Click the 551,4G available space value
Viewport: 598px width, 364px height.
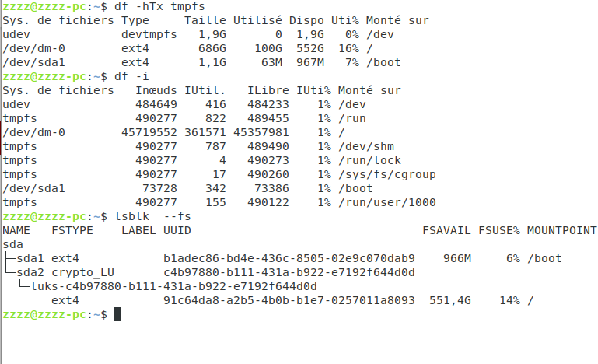click(x=450, y=300)
